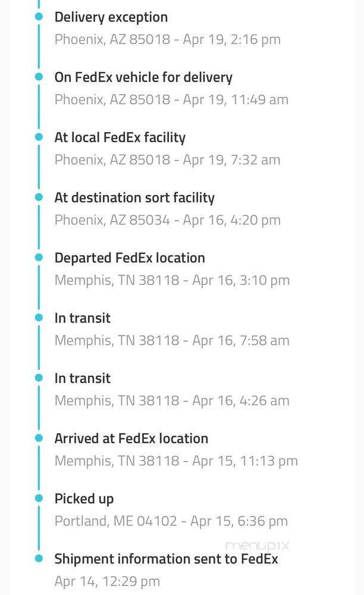Select the Shipment information sent marker

click(x=39, y=558)
